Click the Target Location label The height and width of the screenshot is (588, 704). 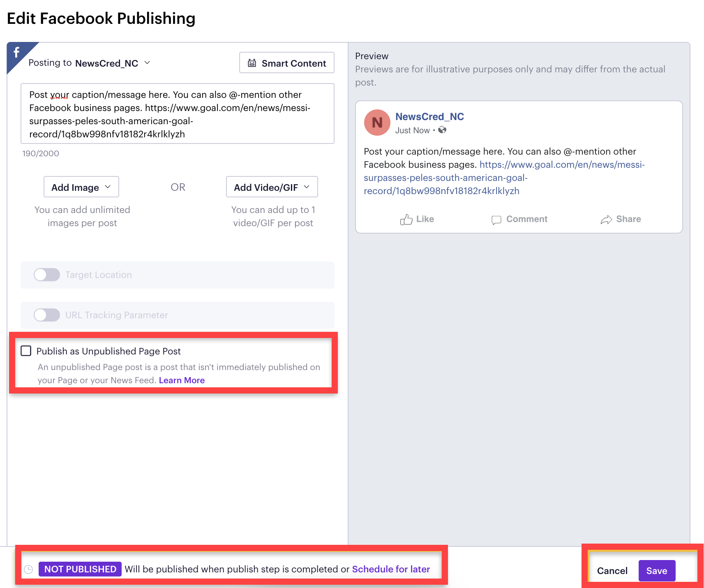point(99,275)
